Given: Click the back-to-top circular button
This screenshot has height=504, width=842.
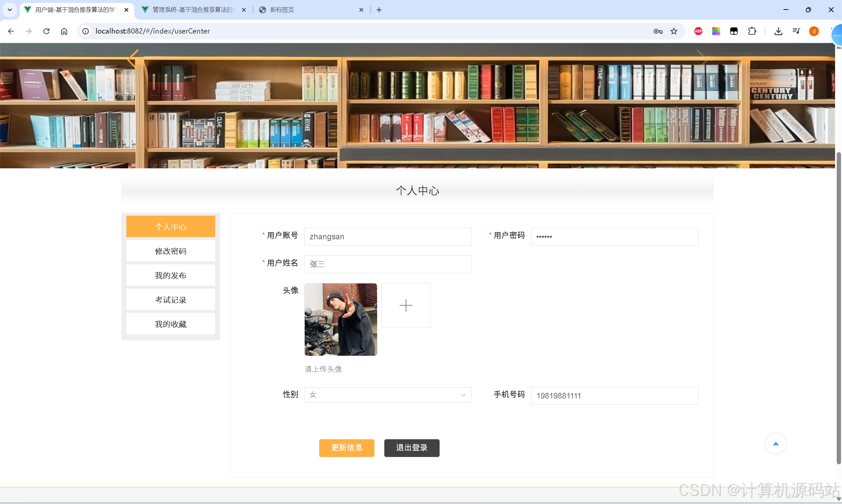Looking at the screenshot, I should coord(776,444).
